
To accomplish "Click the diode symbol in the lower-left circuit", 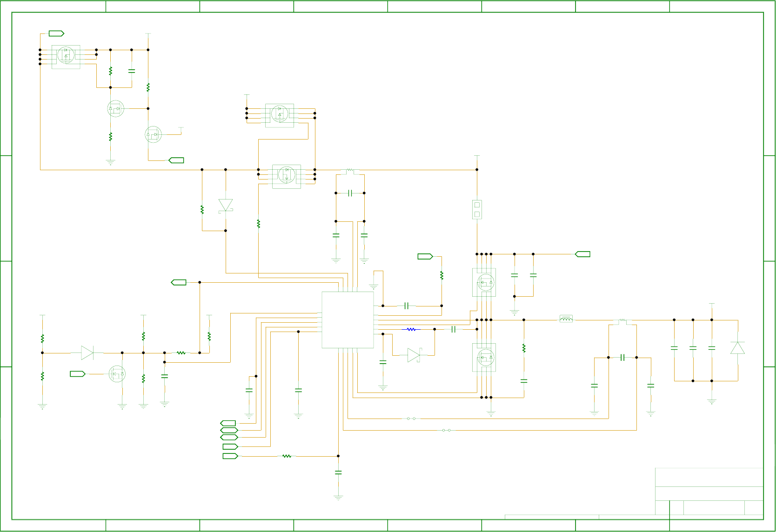I will click(87, 353).
